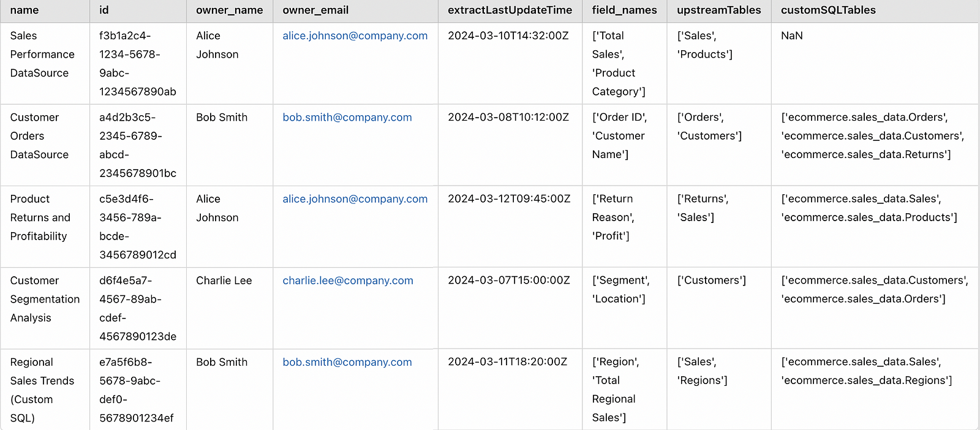Open the charlie.lee@company.com email link
Viewport: 980px width, 430px height.
coord(347,281)
